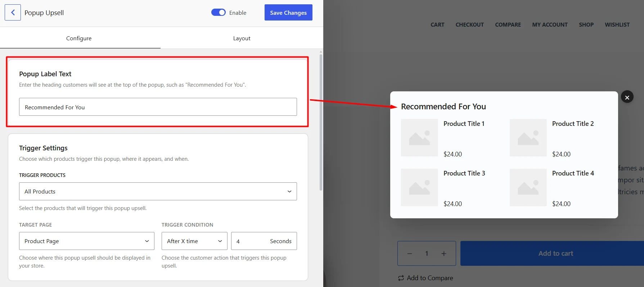Click the Trigger Settings section heading

43,148
